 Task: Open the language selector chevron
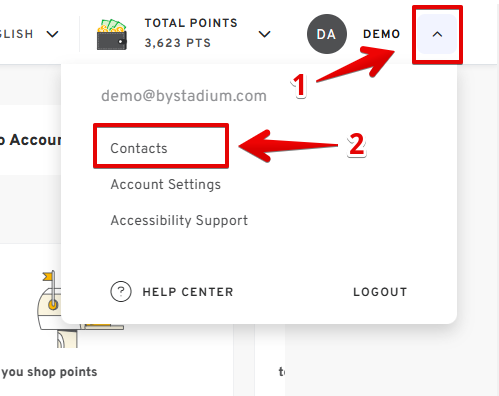tap(52, 34)
